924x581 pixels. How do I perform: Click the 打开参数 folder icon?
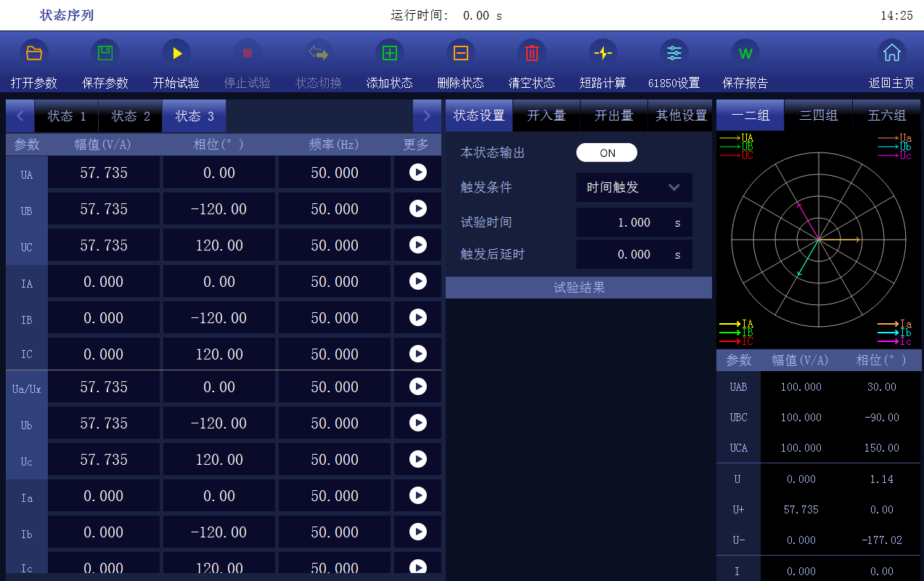pyautogui.click(x=33, y=53)
